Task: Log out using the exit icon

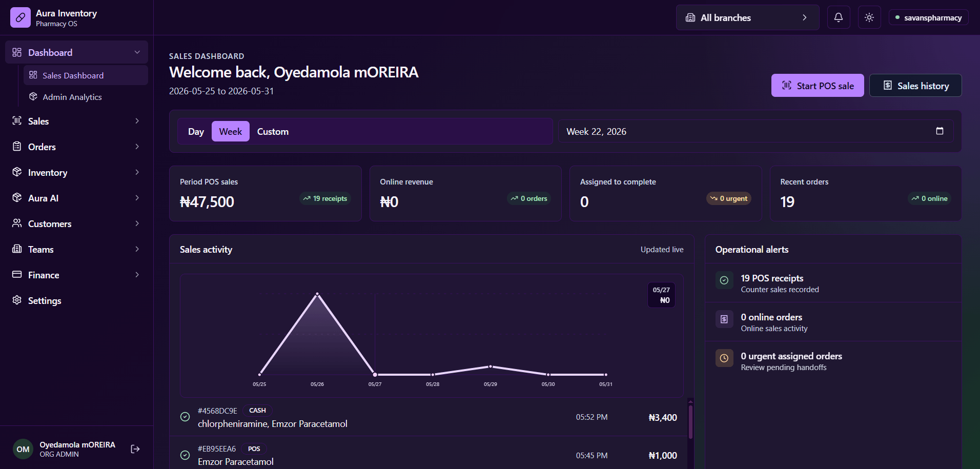Action: point(135,449)
